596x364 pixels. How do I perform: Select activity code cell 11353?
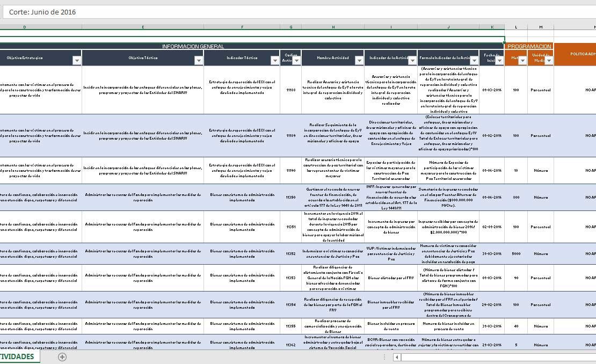point(291,278)
